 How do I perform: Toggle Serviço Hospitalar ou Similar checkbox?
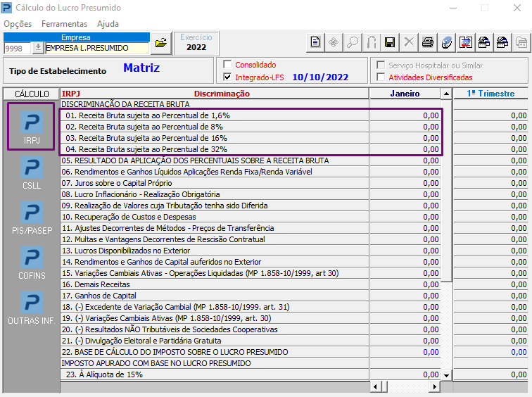[x=381, y=65]
